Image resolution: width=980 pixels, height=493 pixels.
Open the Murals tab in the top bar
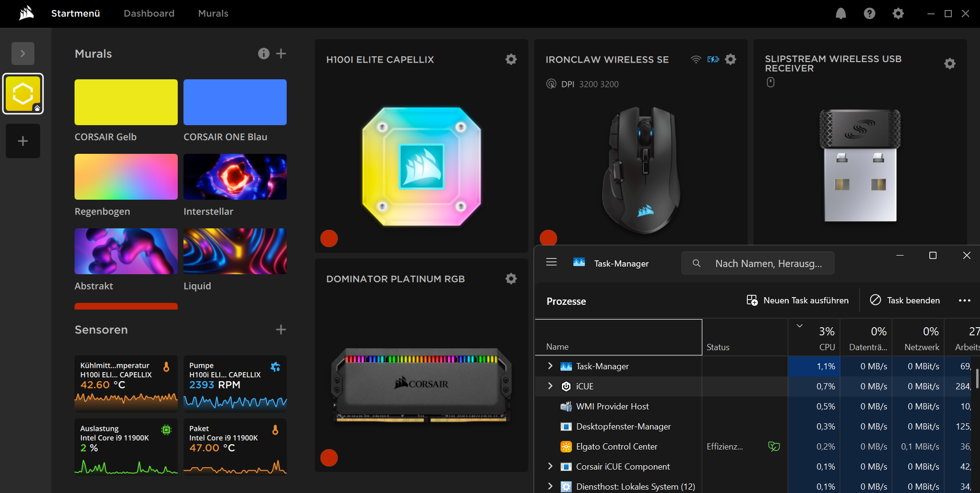point(213,13)
